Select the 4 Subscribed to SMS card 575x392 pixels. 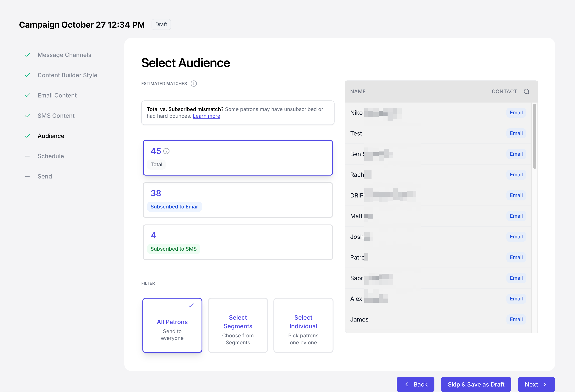[237, 242]
